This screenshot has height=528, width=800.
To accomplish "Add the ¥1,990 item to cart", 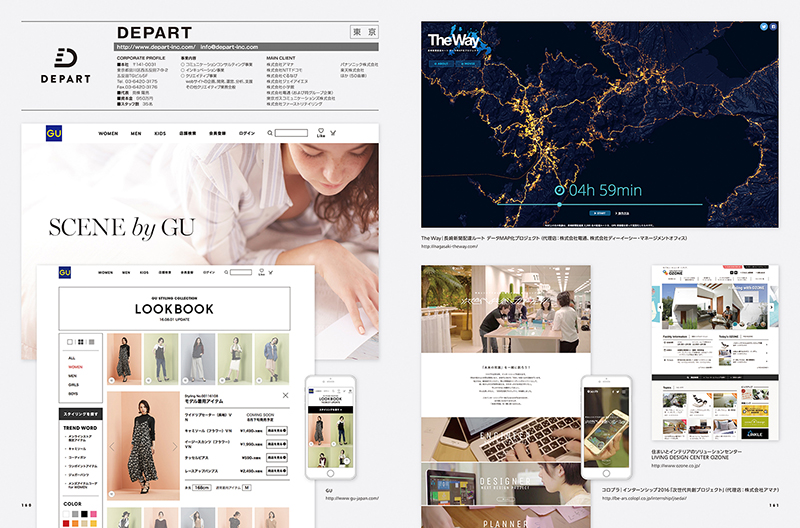I will [x=277, y=444].
